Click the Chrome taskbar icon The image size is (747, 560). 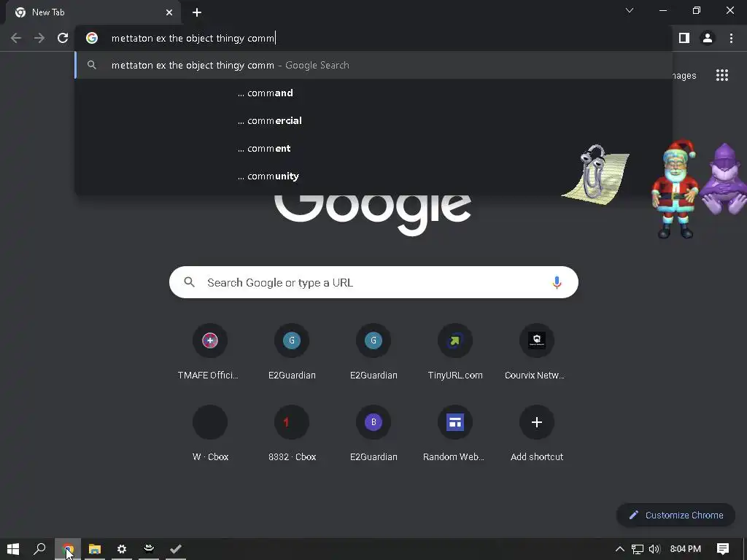pos(68,549)
